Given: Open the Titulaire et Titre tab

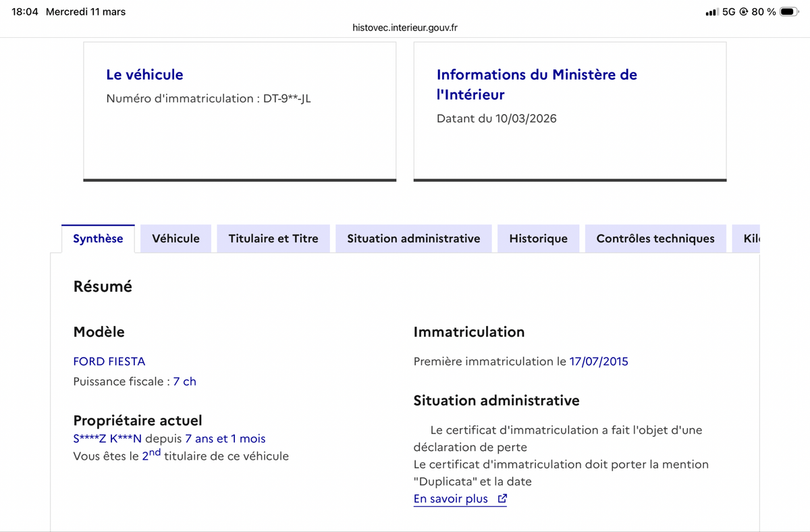Looking at the screenshot, I should click(x=273, y=238).
